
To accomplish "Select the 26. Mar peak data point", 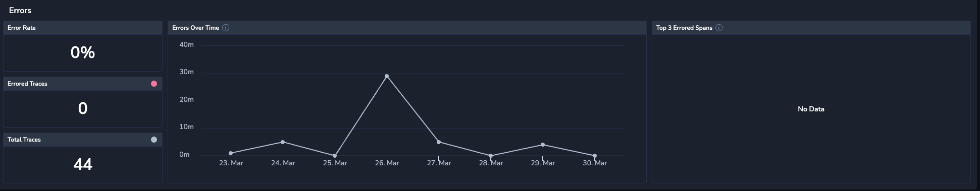I will (x=387, y=76).
